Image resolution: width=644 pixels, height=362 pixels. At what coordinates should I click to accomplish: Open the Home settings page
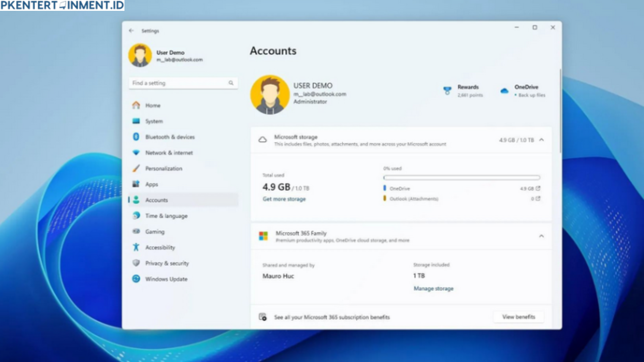pos(153,106)
